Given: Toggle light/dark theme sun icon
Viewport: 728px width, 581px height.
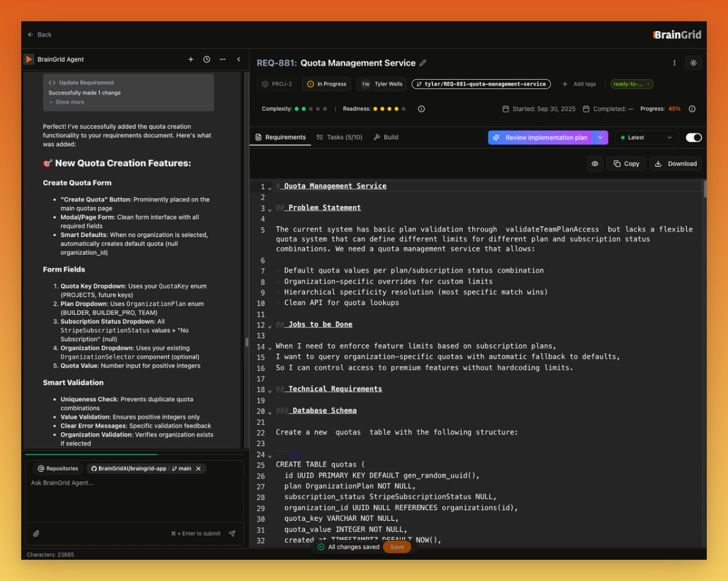Looking at the screenshot, I should [x=693, y=63].
